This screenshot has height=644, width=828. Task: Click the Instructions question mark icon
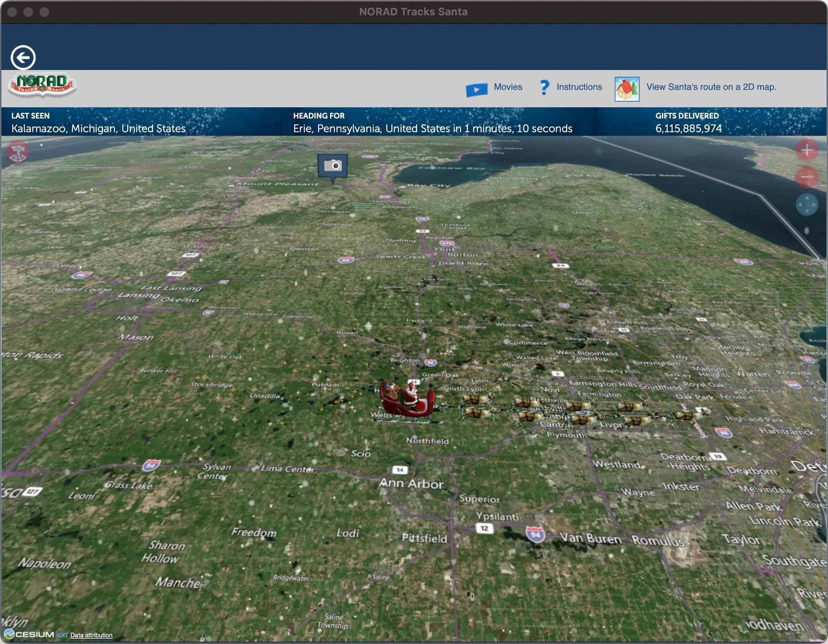544,87
